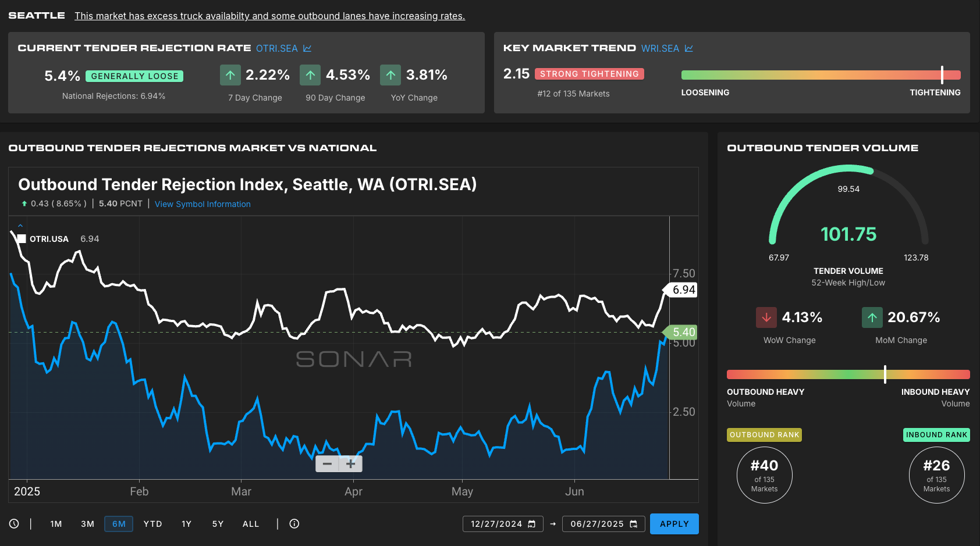This screenshot has width=980, height=546.
Task: Click the Loosening-Tightening trend bar marker
Action: pyautogui.click(x=942, y=74)
